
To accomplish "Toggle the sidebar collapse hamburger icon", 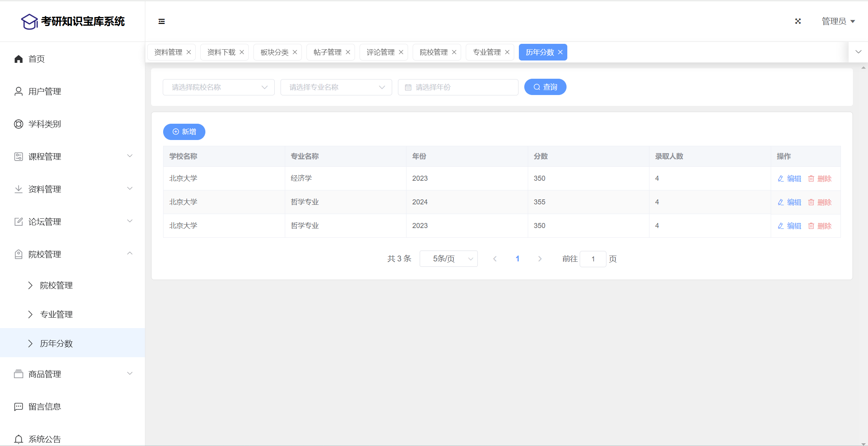I will click(x=162, y=21).
